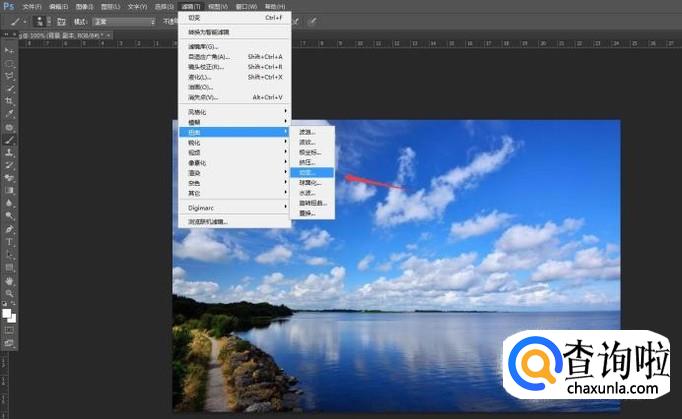
Task: Toggle tablet pressure for size icon
Action: pos(312,21)
